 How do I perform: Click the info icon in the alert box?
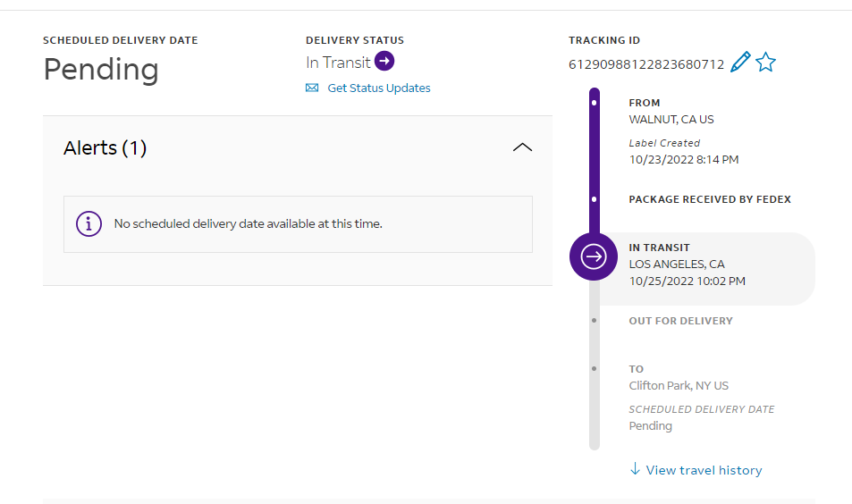(x=89, y=223)
